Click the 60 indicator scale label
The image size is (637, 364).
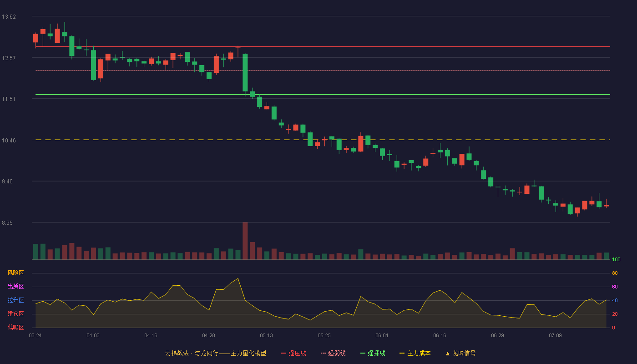[615, 287]
